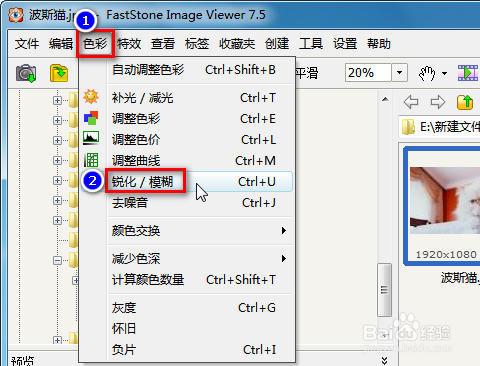Click the 波斯猫 file name label

460,278
